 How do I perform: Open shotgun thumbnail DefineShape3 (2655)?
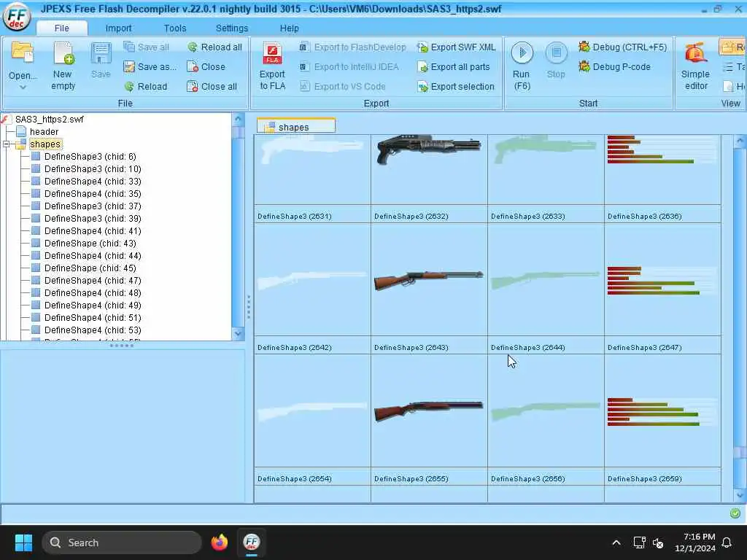[429, 411]
